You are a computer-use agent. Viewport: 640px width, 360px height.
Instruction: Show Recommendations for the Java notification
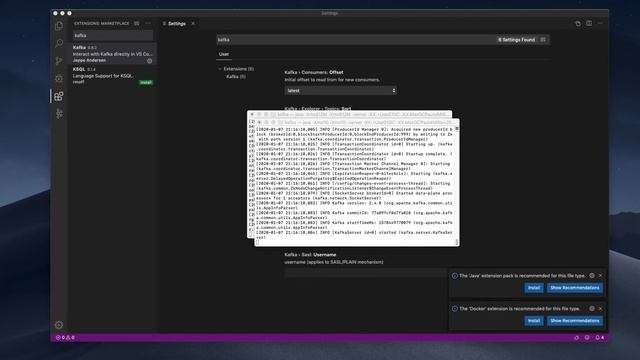coord(575,288)
